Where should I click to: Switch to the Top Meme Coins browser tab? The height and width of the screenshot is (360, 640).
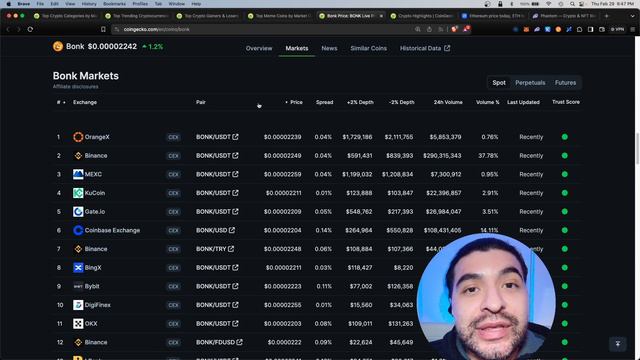click(x=280, y=16)
